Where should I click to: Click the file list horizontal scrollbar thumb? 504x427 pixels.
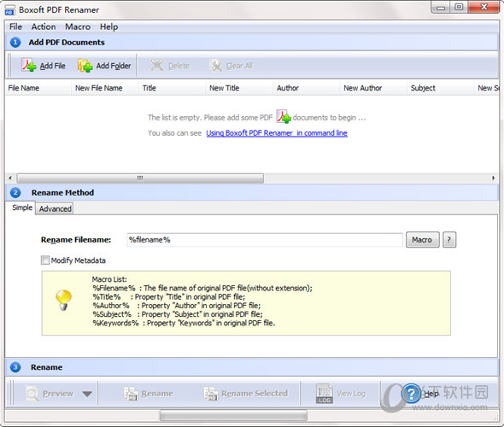point(140,178)
